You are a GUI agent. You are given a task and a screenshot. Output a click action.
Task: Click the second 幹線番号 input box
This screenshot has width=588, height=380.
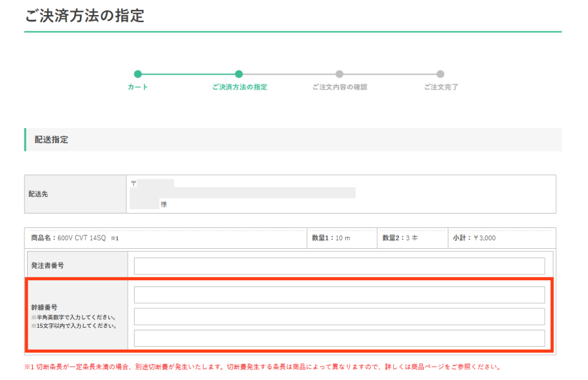point(339,317)
